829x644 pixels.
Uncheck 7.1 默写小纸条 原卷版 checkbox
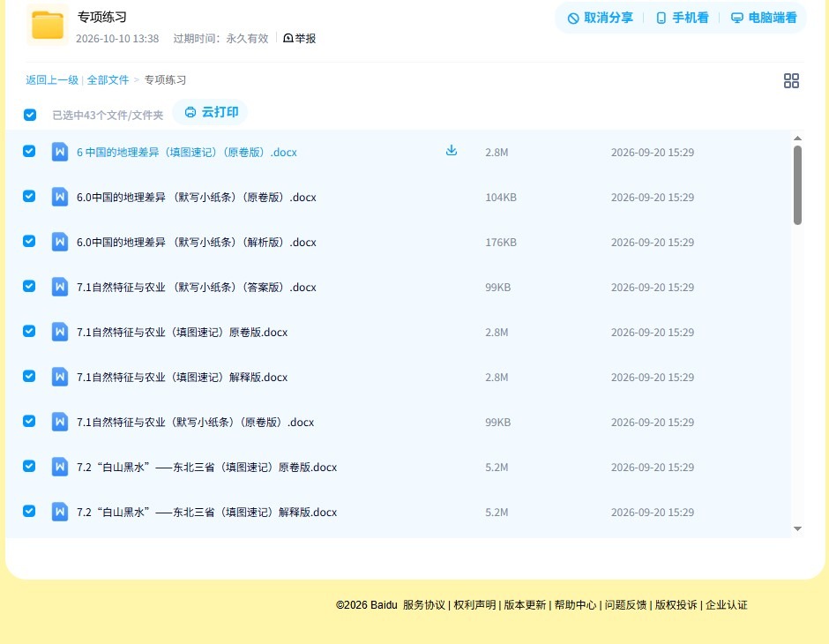tap(29, 421)
